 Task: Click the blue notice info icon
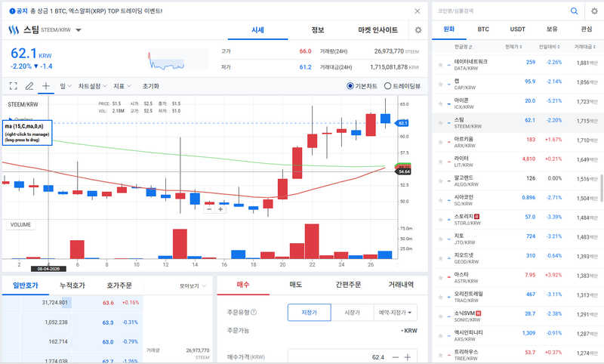12,11
